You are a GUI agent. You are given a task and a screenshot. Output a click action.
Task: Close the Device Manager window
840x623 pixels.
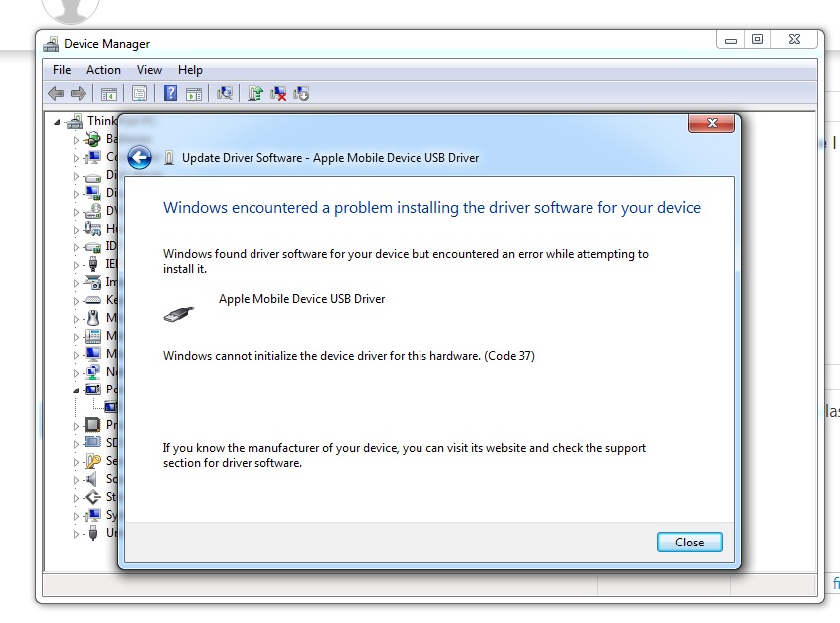[x=794, y=40]
